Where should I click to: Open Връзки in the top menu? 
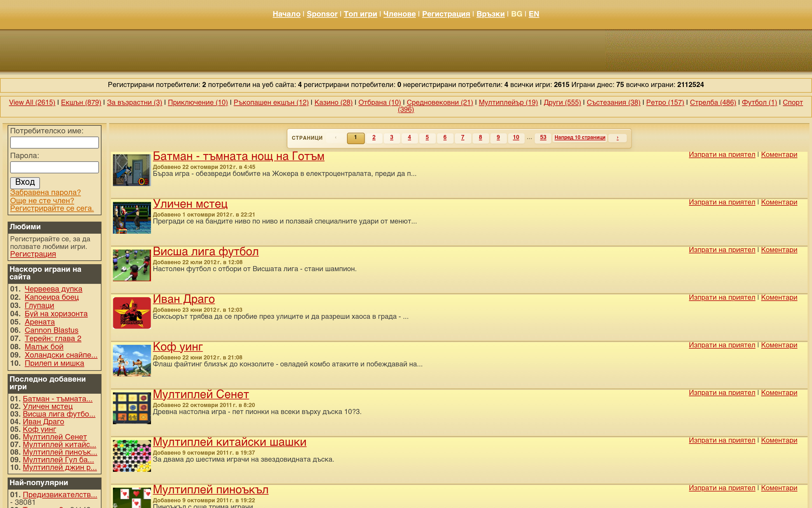[490, 14]
